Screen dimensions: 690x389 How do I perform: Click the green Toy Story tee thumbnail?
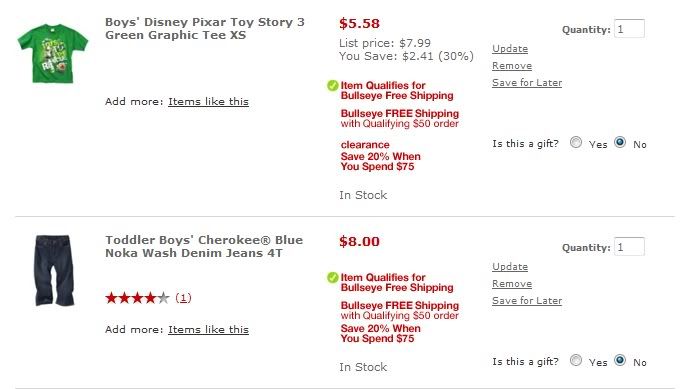point(53,54)
